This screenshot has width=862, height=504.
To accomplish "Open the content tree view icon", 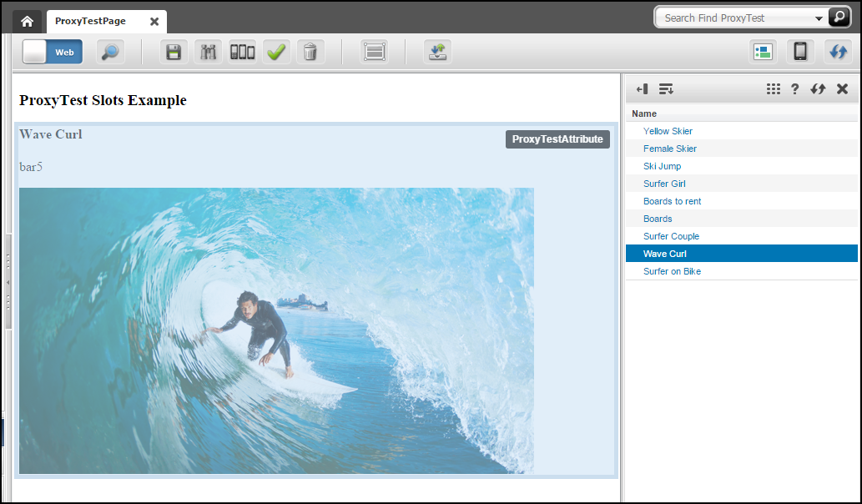I will (763, 52).
